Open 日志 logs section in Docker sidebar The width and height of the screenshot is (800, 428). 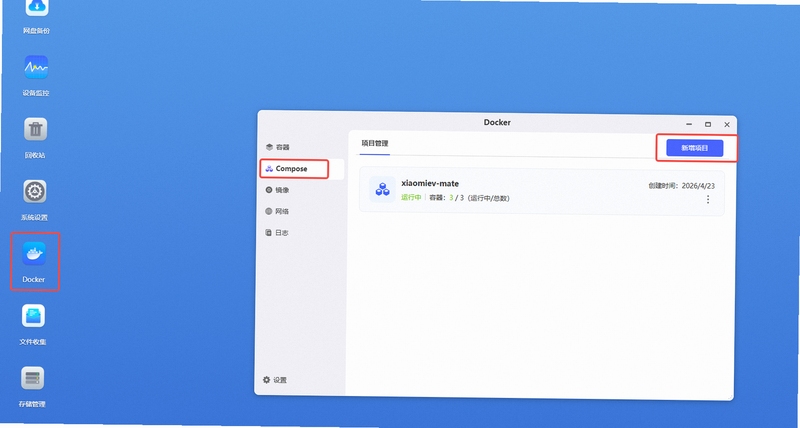click(277, 233)
